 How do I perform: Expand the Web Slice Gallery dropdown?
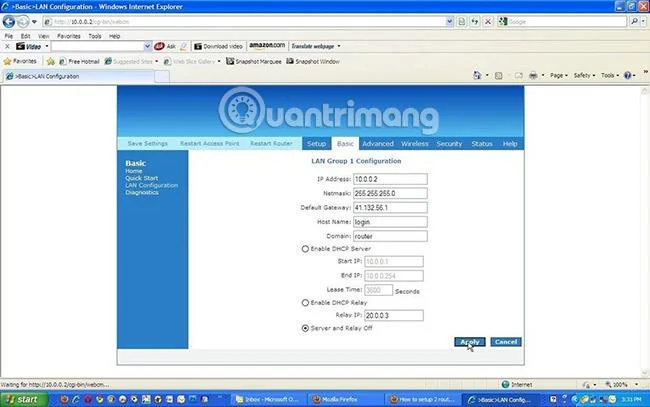(x=219, y=61)
